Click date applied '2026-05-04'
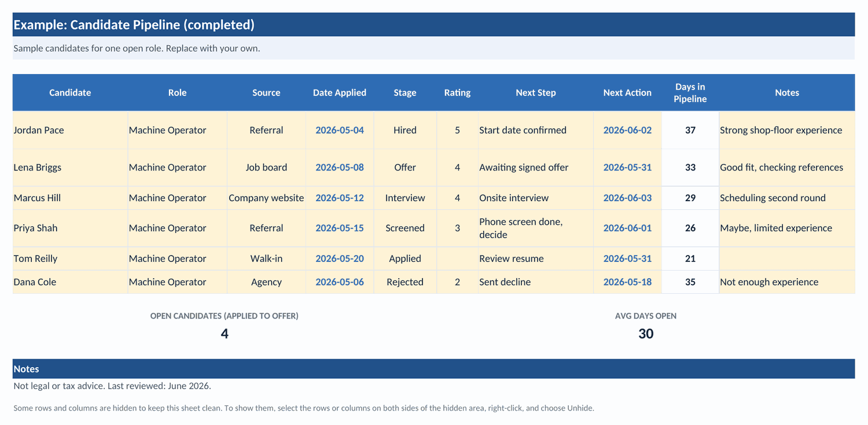This screenshot has width=868, height=425. tap(340, 130)
